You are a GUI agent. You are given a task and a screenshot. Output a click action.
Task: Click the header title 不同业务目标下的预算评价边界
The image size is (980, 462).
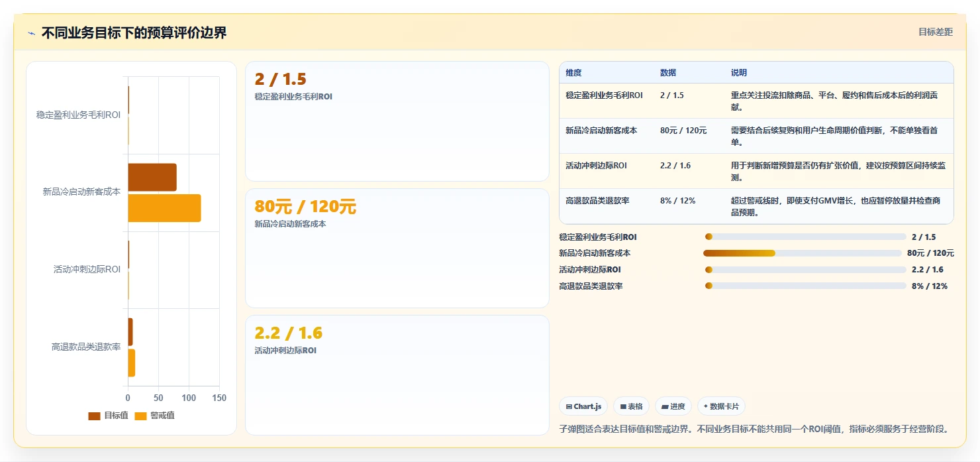[134, 32]
